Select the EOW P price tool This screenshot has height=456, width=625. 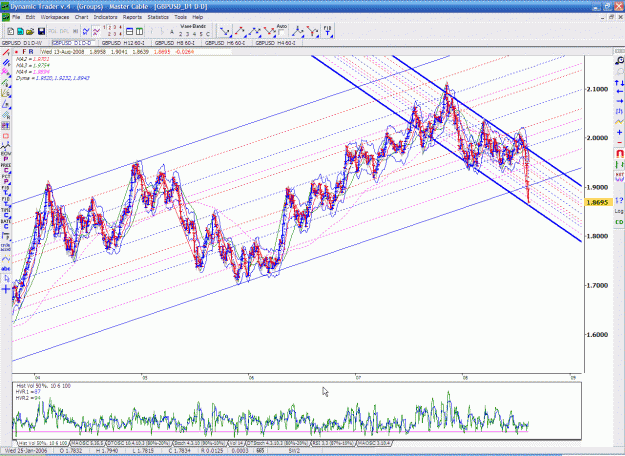pos(6,156)
